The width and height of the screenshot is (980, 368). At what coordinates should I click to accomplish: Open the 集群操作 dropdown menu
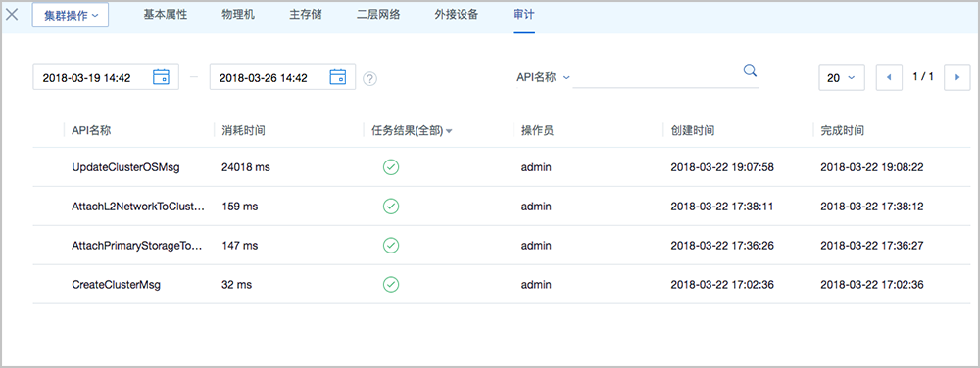tap(71, 15)
